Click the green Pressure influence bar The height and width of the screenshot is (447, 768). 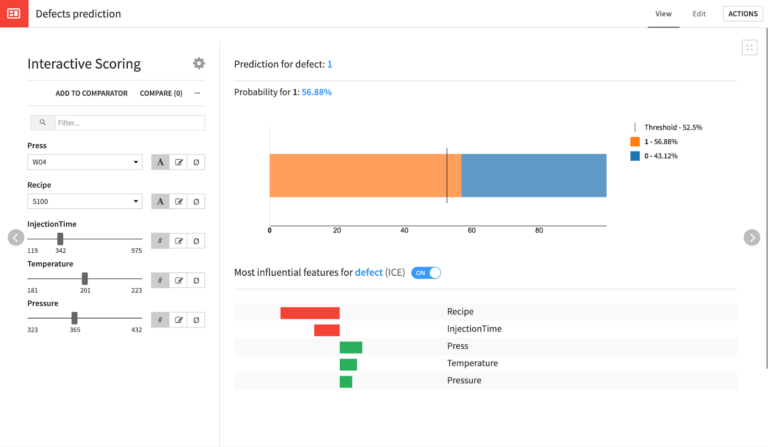[346, 381]
